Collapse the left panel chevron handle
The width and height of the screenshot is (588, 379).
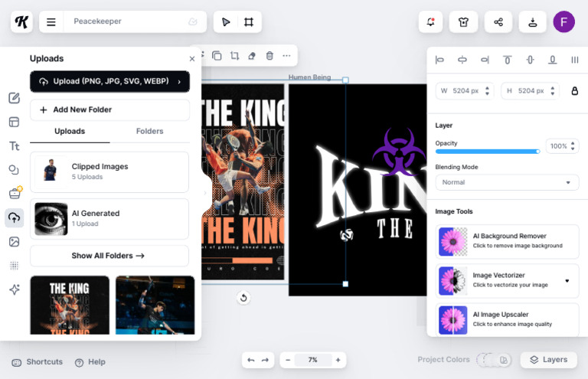[205, 193]
